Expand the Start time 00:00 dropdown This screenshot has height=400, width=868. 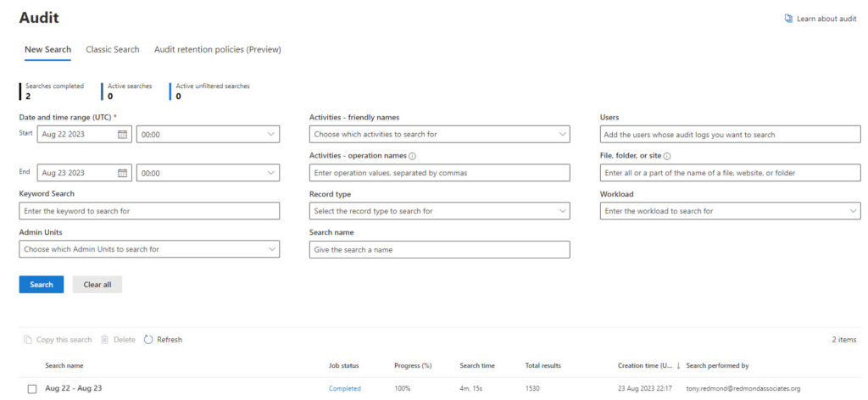[x=209, y=135]
